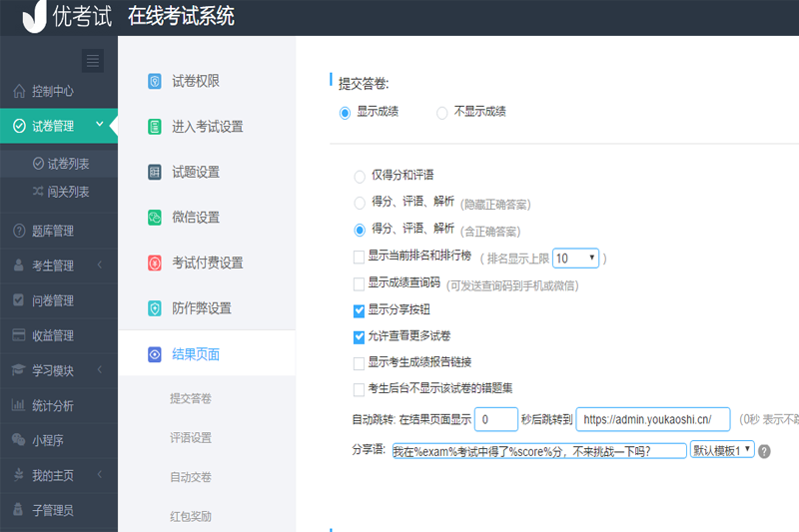Click the 试题设置 grid icon
This screenshot has width=799, height=532.
tap(155, 172)
